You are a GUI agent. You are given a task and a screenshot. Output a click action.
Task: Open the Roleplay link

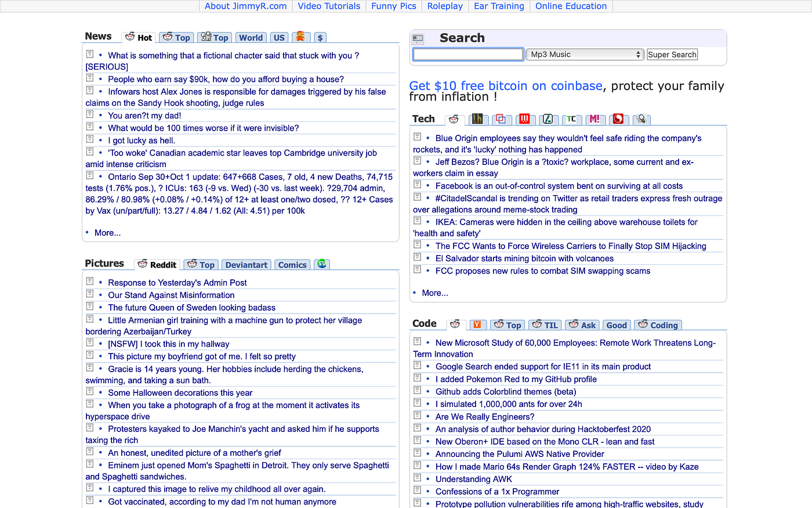445,6
